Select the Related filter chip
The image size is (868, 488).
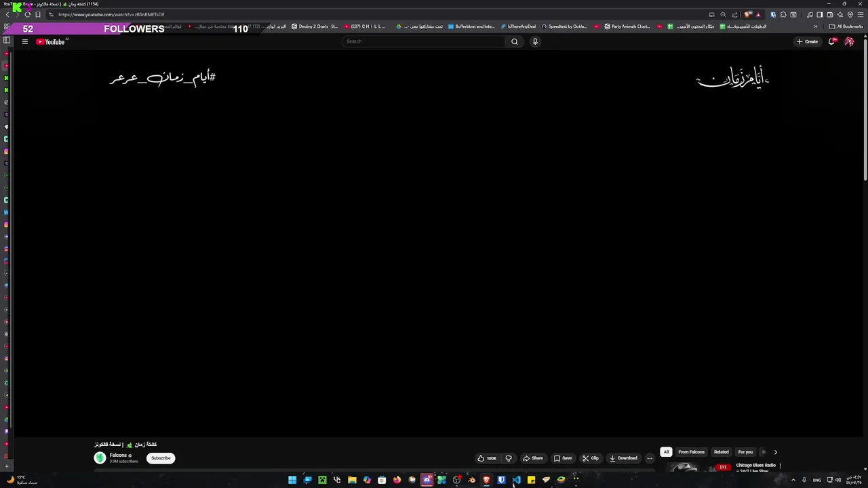click(722, 452)
